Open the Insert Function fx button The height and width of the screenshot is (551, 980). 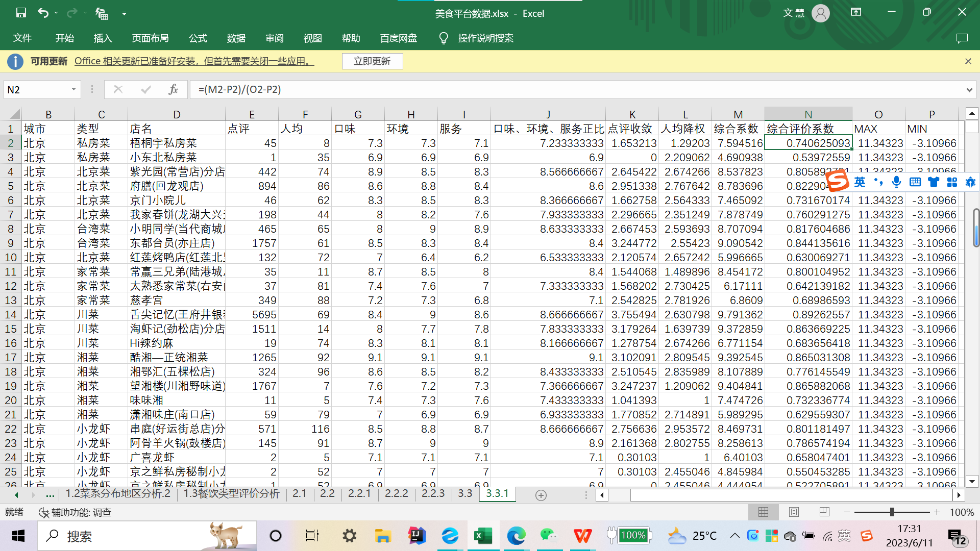tap(173, 90)
